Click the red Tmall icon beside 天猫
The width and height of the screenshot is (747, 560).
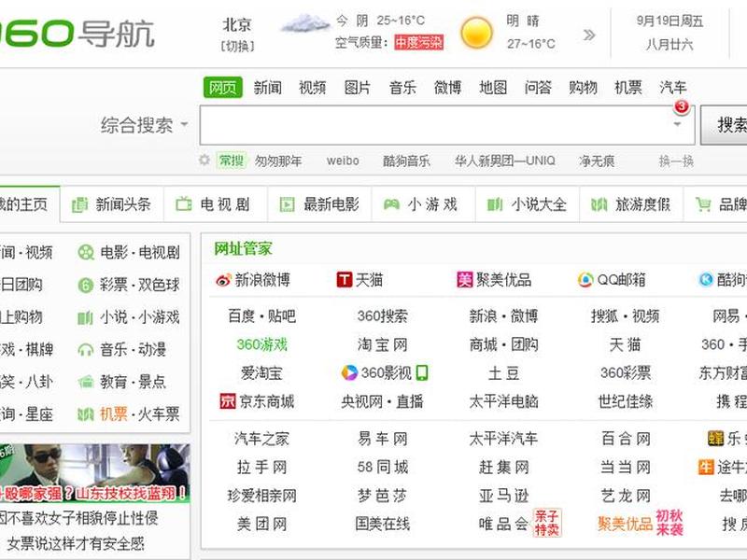point(344,279)
